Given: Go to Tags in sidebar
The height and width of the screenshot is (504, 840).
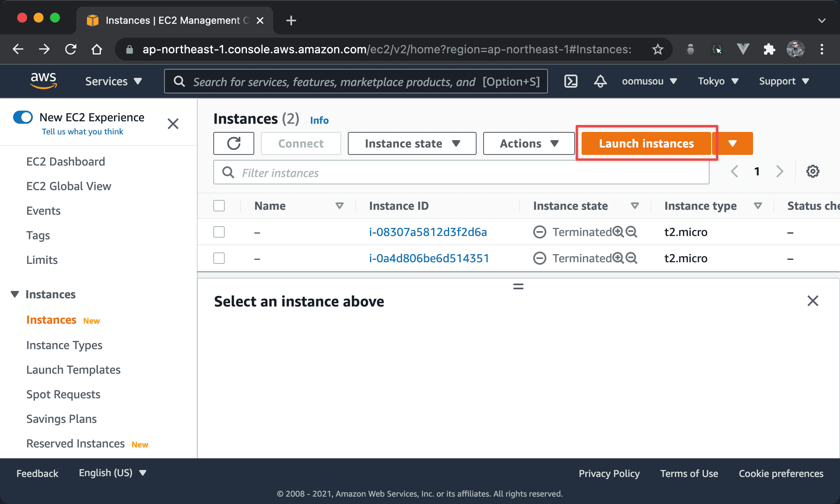Looking at the screenshot, I should tap(38, 235).
